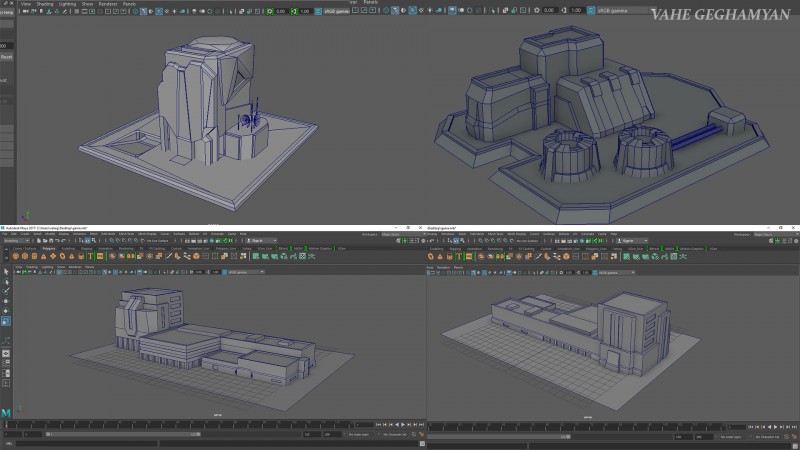Open the Modeling menu set dropdown
This screenshot has width=800, height=450.
pos(17,240)
